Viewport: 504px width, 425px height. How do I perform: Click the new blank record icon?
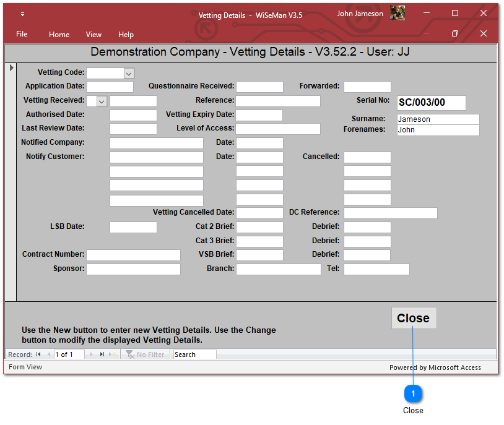(x=112, y=354)
